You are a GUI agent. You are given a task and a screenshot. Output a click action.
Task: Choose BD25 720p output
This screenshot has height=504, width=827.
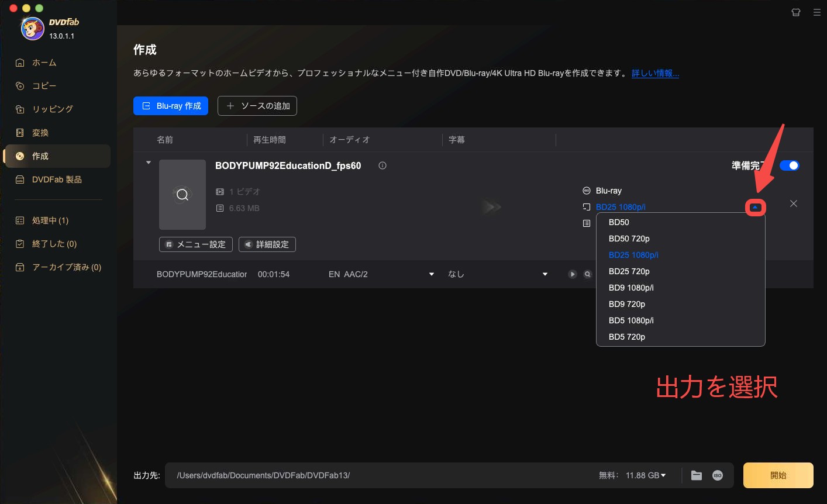click(681, 271)
